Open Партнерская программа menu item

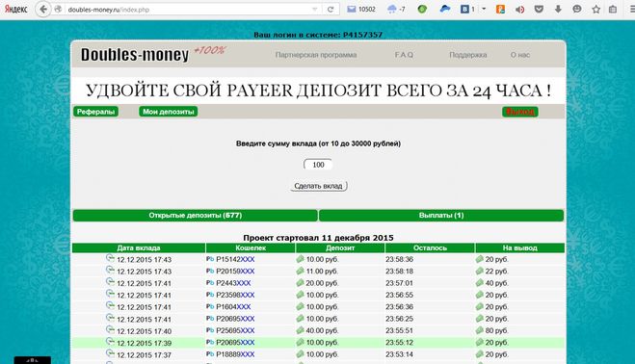(x=316, y=55)
